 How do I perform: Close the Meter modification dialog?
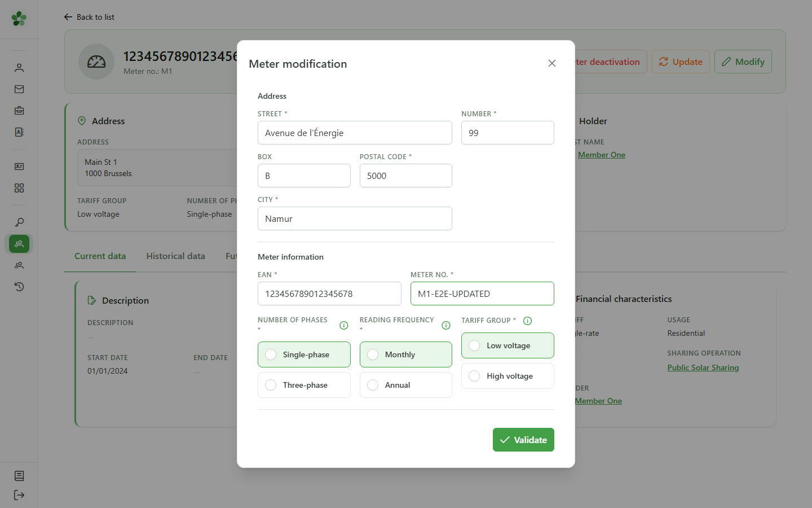point(552,63)
